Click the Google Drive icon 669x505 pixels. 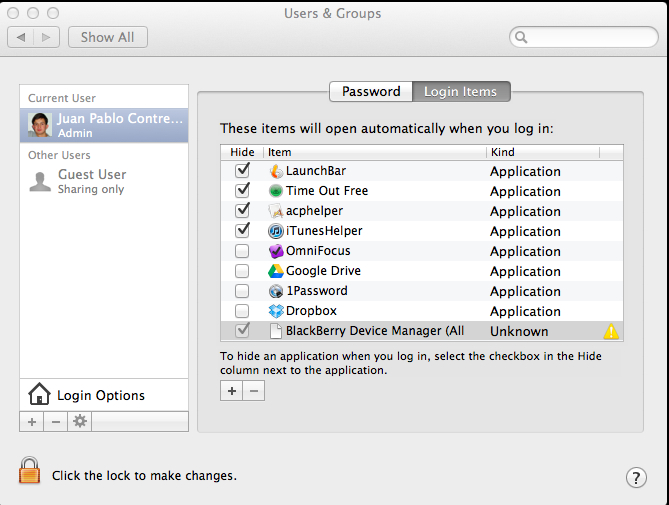click(276, 271)
